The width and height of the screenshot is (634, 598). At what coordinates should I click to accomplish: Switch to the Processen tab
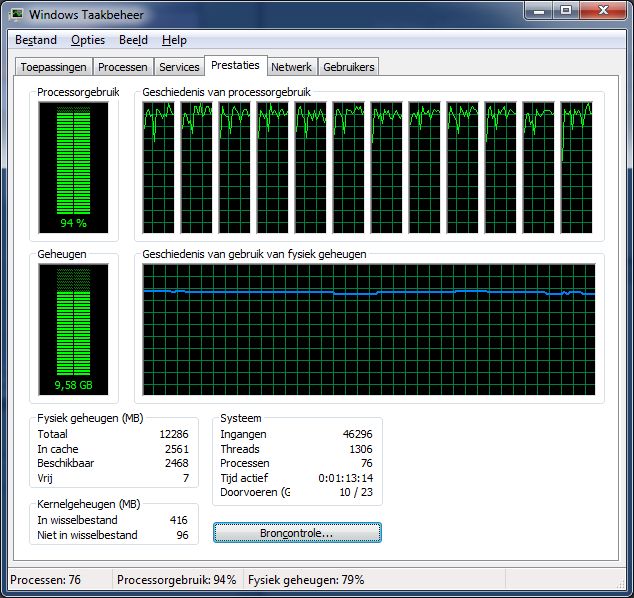[x=123, y=67]
